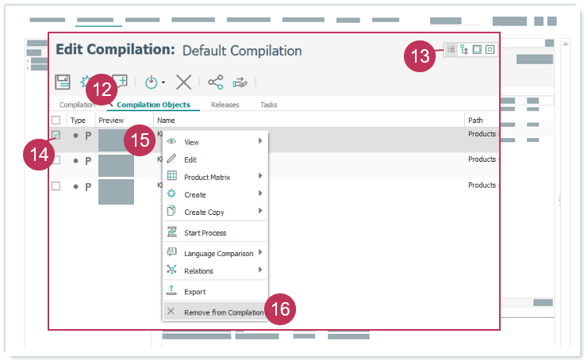Image resolution: width=588 pixels, height=364 pixels.
Task: Choose Remove from Compilation
Action: pyautogui.click(x=223, y=312)
